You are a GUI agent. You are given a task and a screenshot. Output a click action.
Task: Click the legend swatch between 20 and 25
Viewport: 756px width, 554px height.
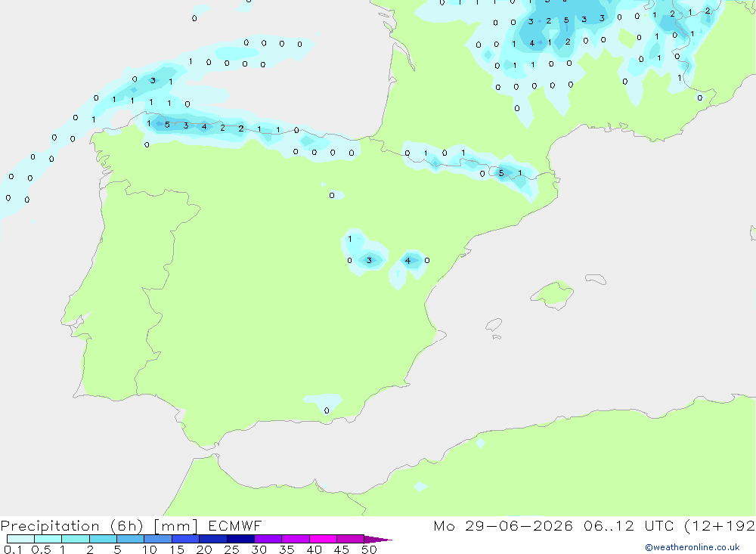pos(212,539)
